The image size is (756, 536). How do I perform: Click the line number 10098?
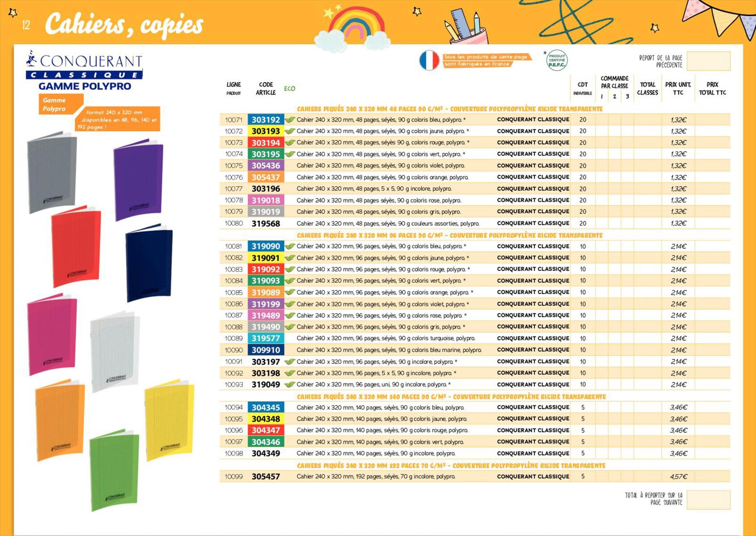[234, 453]
